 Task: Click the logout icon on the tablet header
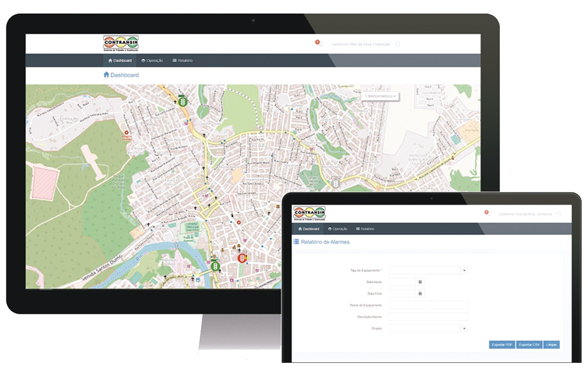coord(559,214)
